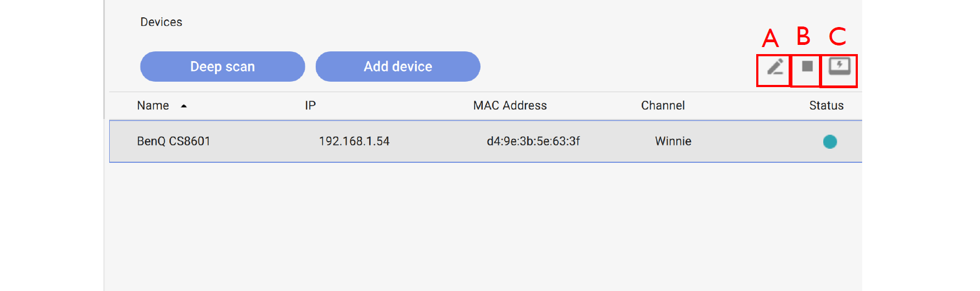Select the Winnie channel cell
This screenshot has height=291, width=980.
673,141
